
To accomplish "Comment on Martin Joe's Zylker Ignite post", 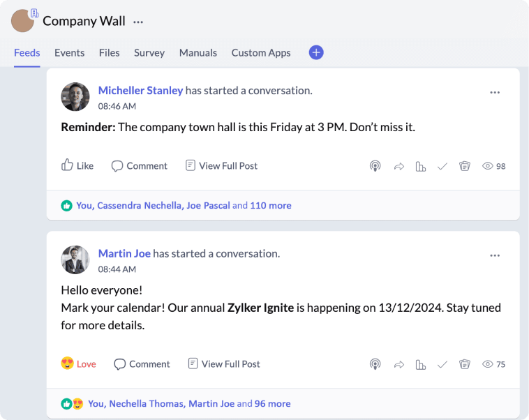I will (142, 364).
